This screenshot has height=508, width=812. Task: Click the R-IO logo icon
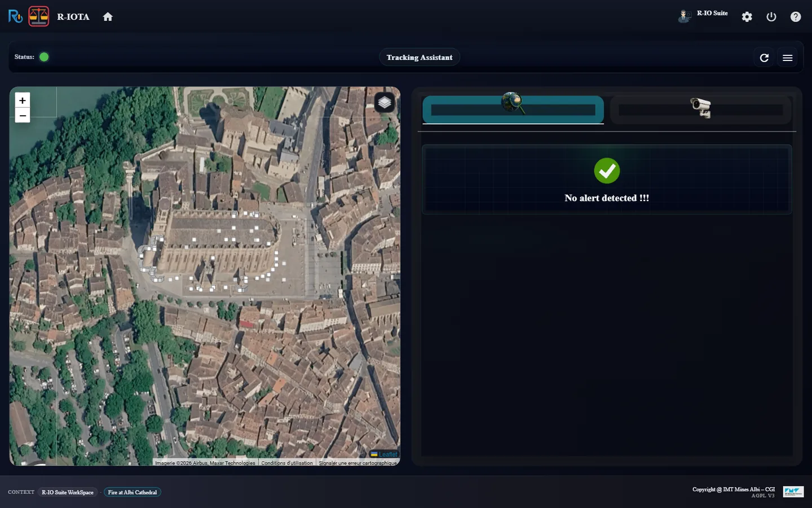15,16
